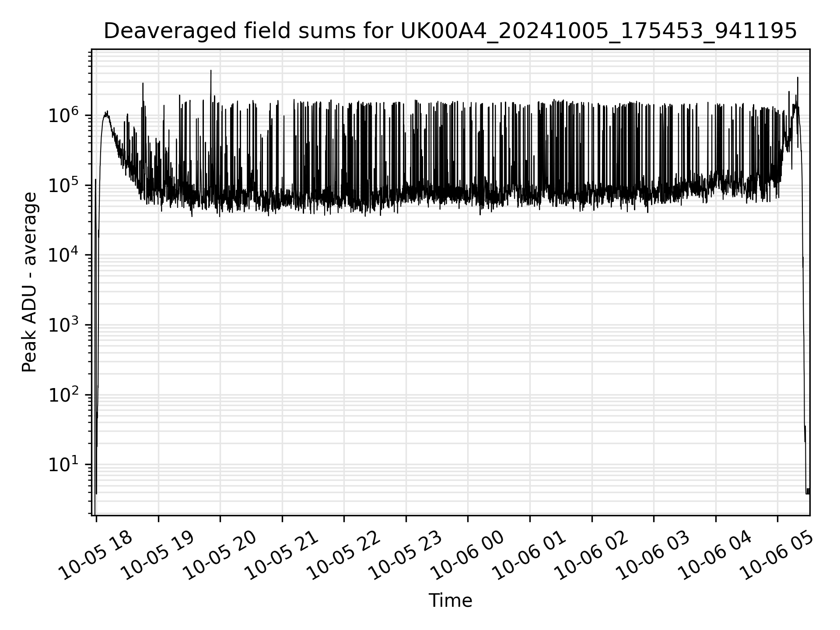Click the plot title 'Deaveraged field sums for UK00A4_20241005_175453_941195'
The image size is (840, 630).
click(450, 31)
